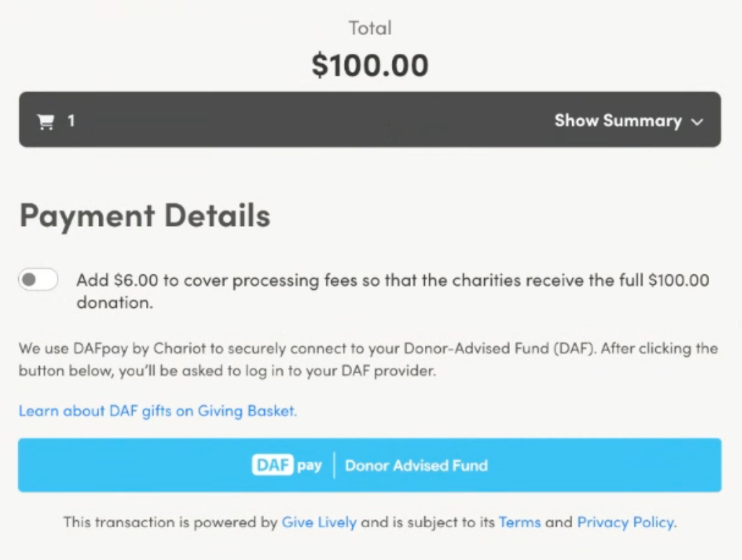View the Privacy Policy
The image size is (742, 560).
click(625, 522)
